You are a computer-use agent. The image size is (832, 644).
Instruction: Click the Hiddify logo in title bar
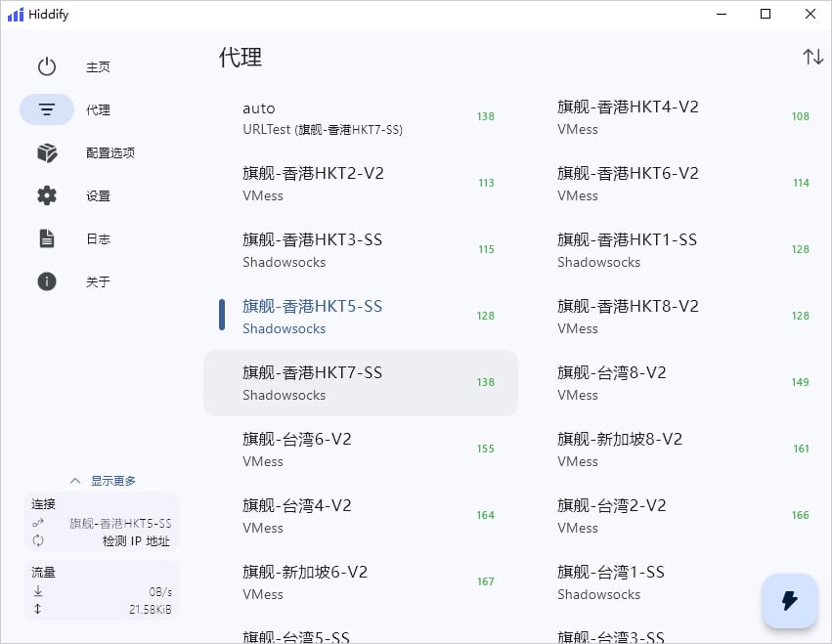tap(15, 15)
